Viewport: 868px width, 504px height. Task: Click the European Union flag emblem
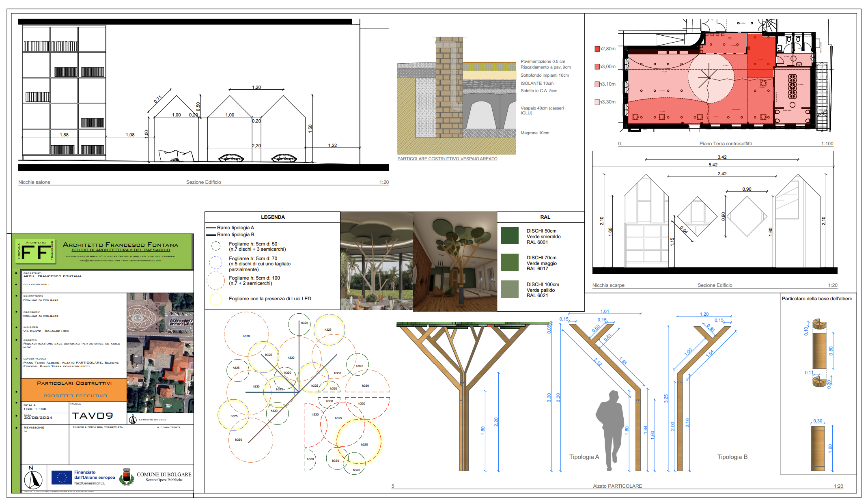[x=62, y=478]
